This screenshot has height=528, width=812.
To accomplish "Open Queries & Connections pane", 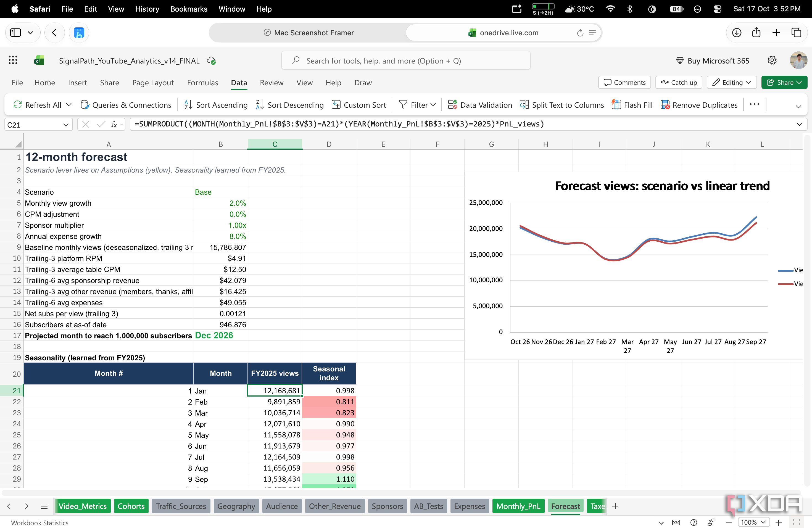I will (x=126, y=105).
